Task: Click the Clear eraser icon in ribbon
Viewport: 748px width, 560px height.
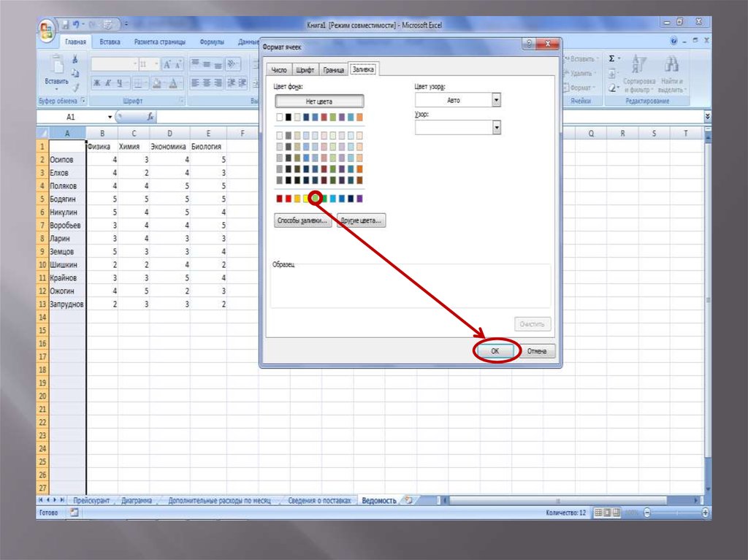Action: click(x=613, y=88)
